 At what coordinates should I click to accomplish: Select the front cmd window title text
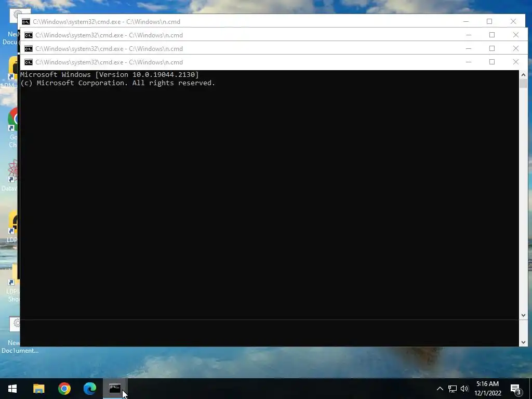tap(109, 62)
